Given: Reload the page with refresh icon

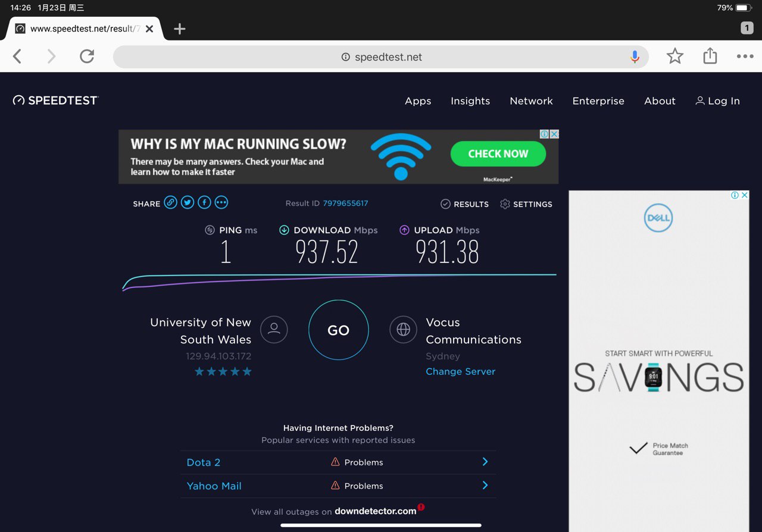Looking at the screenshot, I should tap(87, 57).
